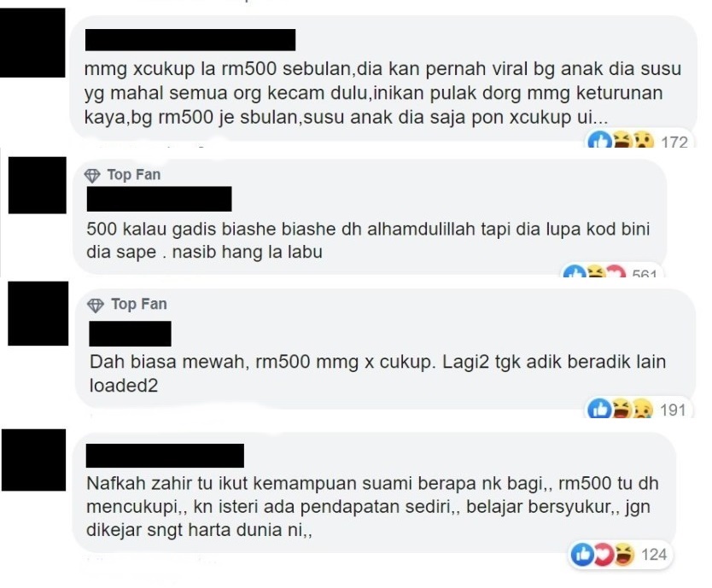Click laughing emoji on 'Nafkah zahir' comment
This screenshot has width=712, height=588.
click(623, 554)
